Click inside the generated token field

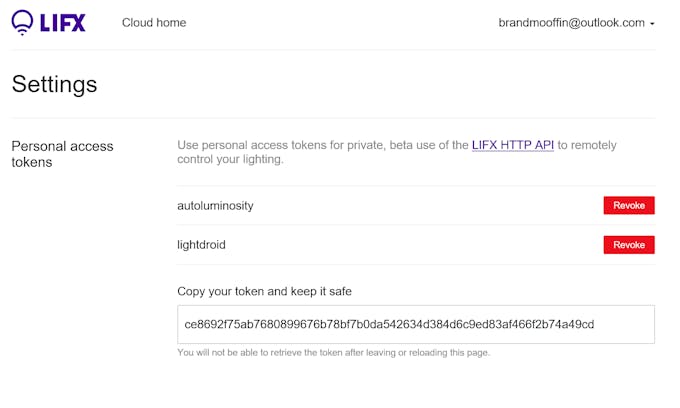point(415,324)
